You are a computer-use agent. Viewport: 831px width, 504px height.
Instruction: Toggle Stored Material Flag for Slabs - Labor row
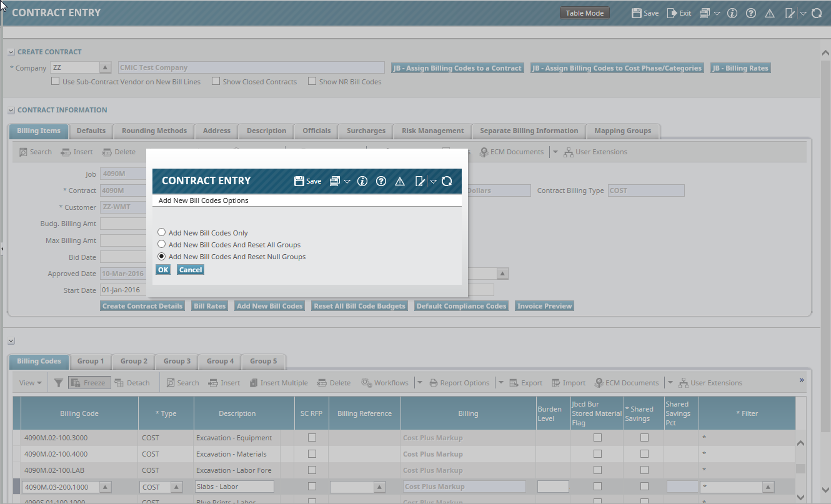pos(597,487)
